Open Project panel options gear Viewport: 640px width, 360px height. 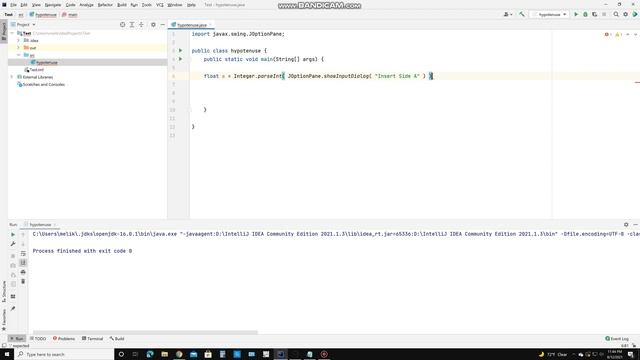click(x=153, y=24)
